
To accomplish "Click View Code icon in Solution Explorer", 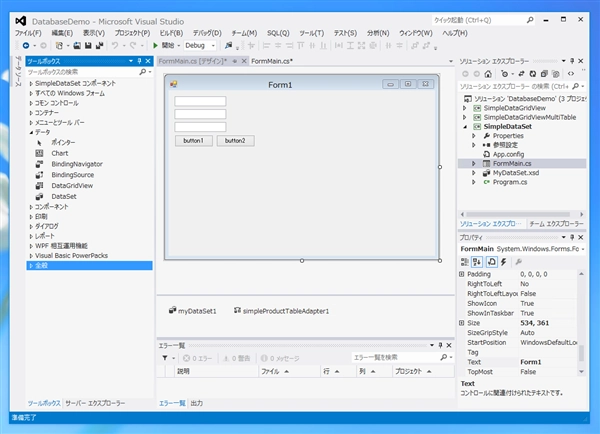I will coord(571,74).
